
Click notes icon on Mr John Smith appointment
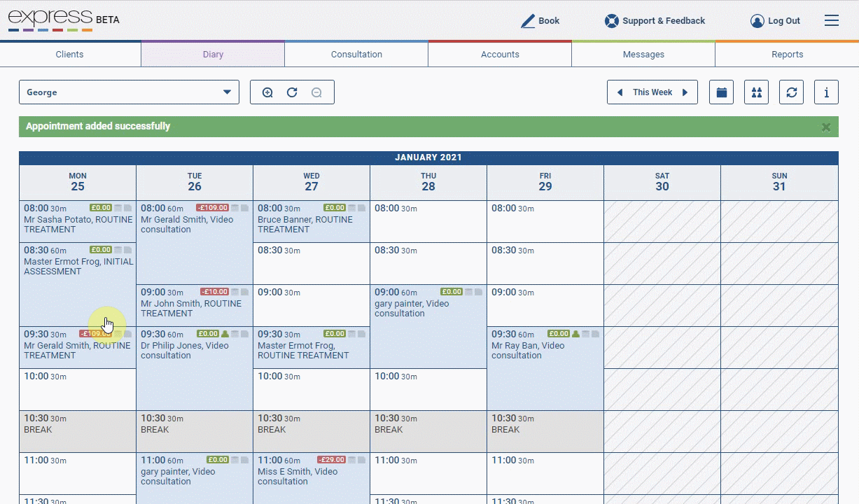click(235, 292)
